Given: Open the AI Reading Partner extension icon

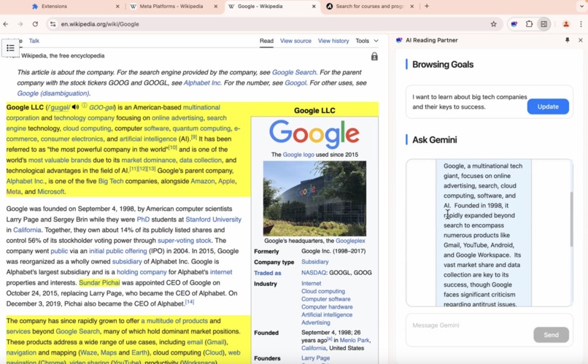Looking at the screenshot, I should click(514, 24).
